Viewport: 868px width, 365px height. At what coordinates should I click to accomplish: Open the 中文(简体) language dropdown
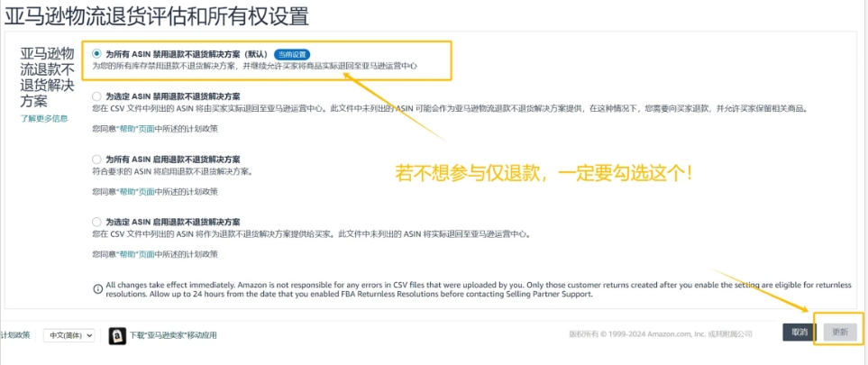(69, 335)
